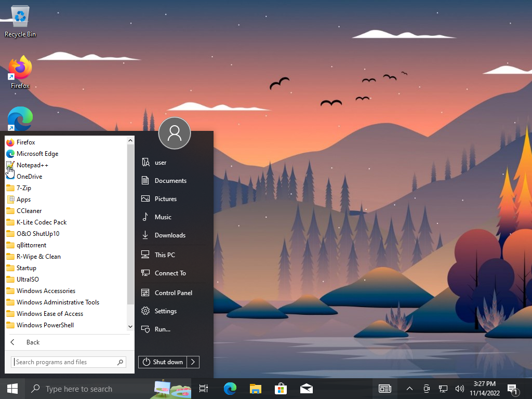Open the volume control icon

pyautogui.click(x=460, y=389)
